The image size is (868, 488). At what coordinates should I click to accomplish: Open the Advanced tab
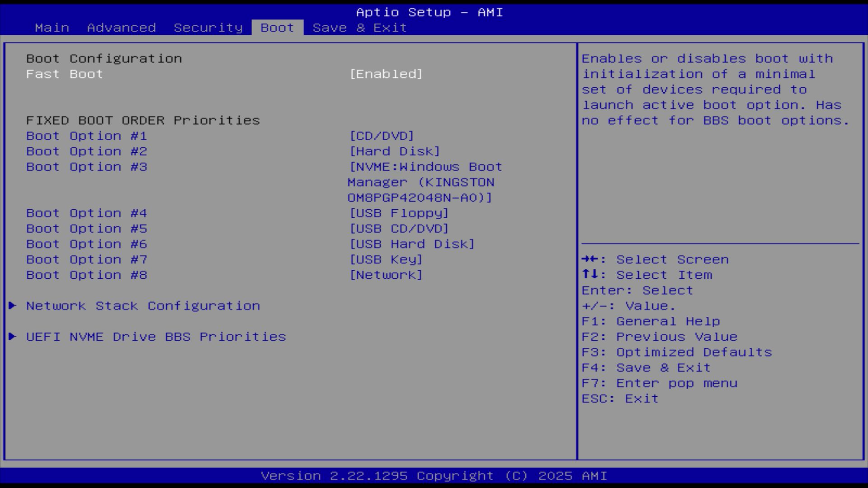click(x=121, y=28)
